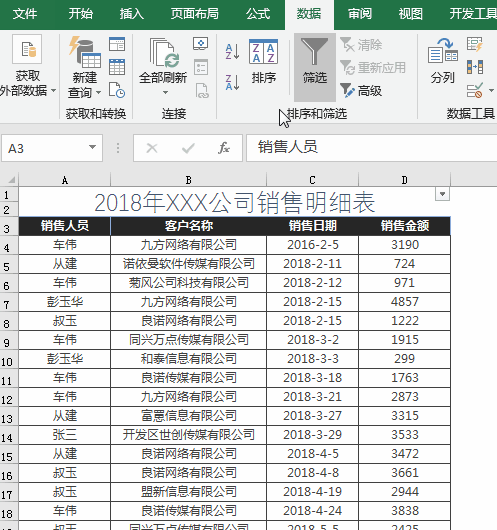Viewport: 497px width, 530px height.
Task: Click the formula bar options dots handle
Action: [x=118, y=148]
